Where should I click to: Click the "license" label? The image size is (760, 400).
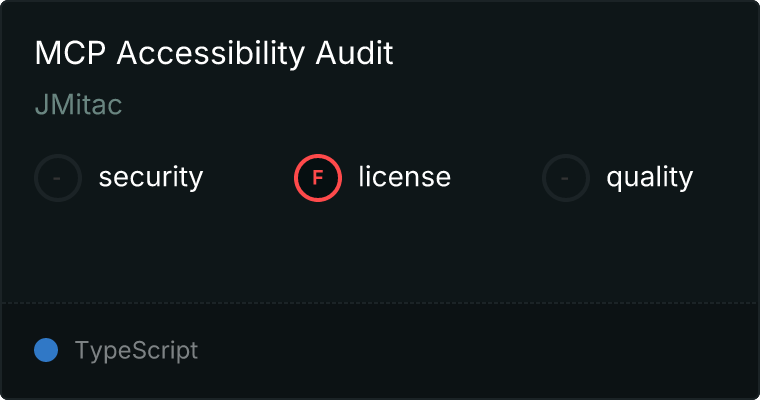click(x=404, y=178)
